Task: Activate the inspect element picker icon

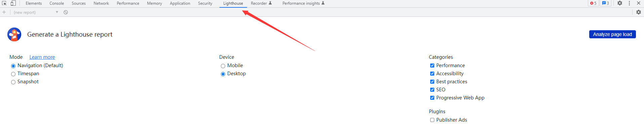Action: click(4, 3)
